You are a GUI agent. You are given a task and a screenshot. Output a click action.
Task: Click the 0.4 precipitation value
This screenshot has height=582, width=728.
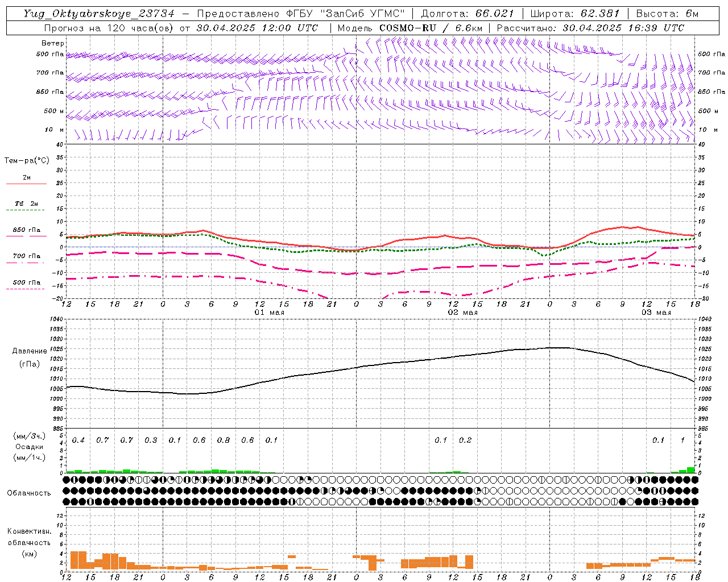click(x=78, y=440)
